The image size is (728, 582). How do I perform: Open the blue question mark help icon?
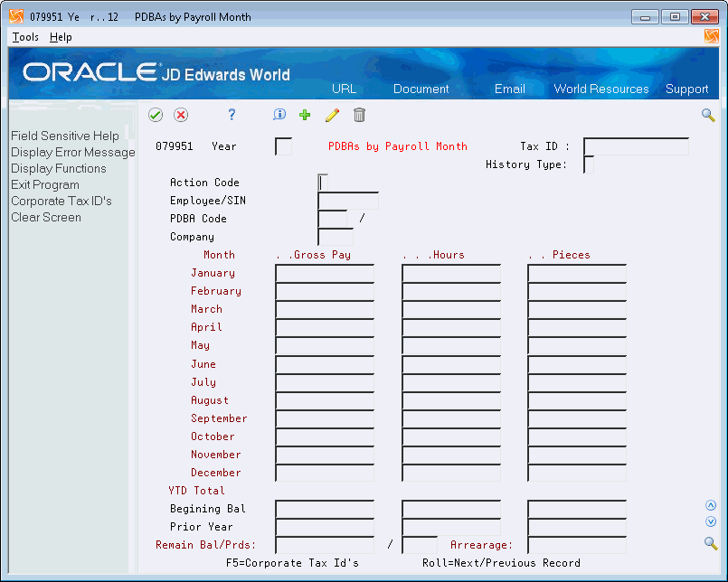(x=232, y=115)
